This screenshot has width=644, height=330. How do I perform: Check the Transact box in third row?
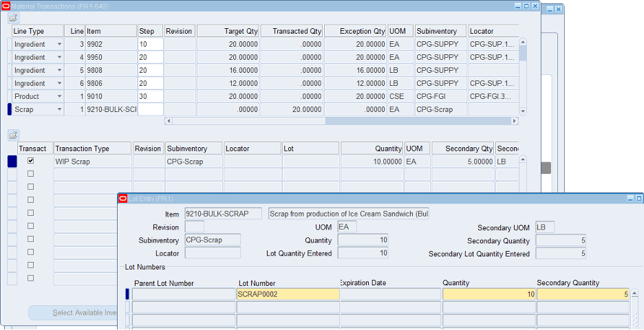point(30,187)
